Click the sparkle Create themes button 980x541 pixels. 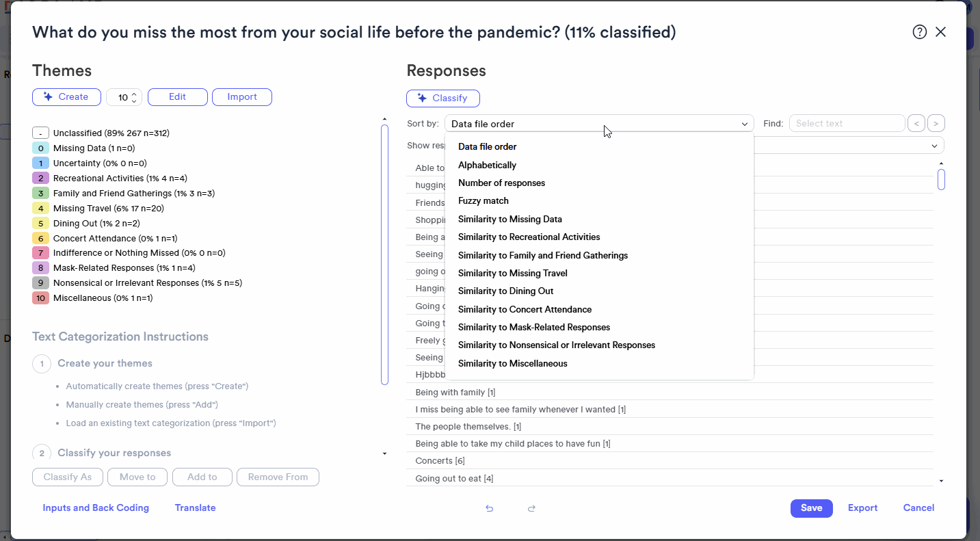pos(66,97)
